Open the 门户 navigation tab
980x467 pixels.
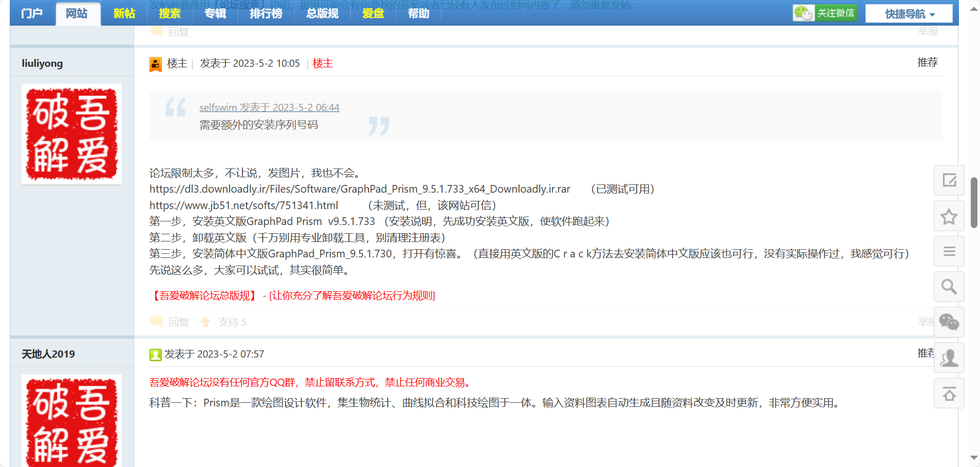click(x=32, y=13)
